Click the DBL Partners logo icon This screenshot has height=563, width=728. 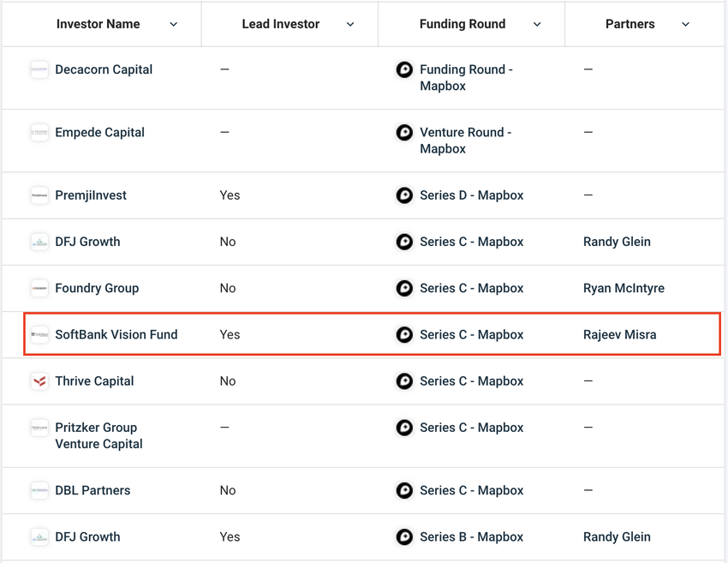pos(39,491)
